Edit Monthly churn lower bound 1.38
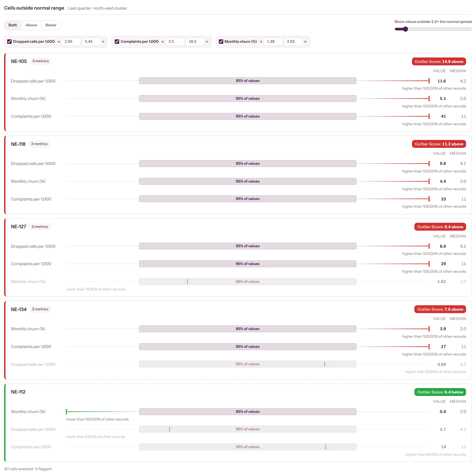 coord(273,42)
